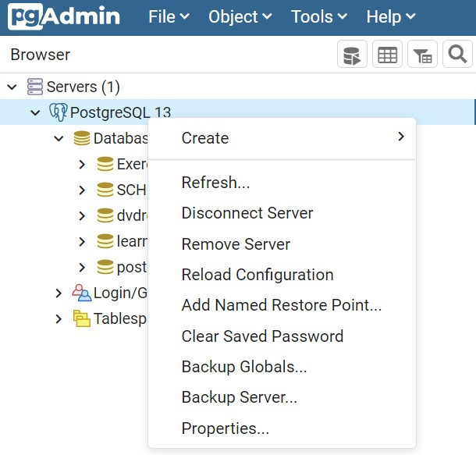
Task: Expand the post database node
Action: click(82, 268)
